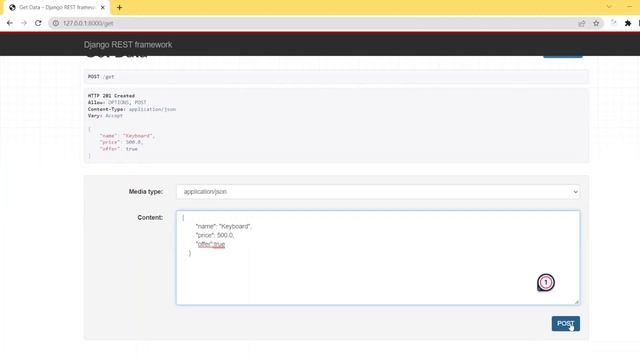
Task: Click the 'POST /get' request line
Action: [101, 76]
